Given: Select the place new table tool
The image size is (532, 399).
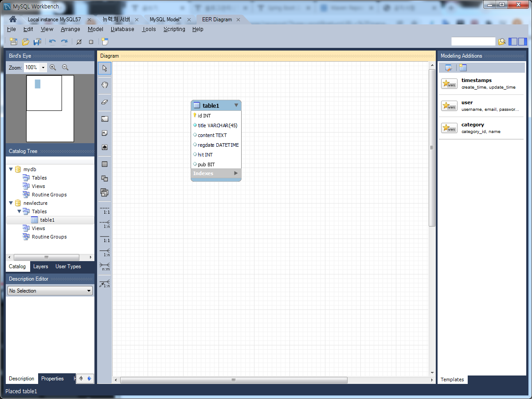Looking at the screenshot, I should [105, 164].
